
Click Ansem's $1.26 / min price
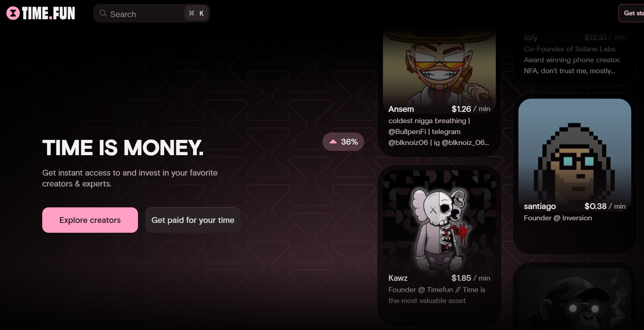click(x=471, y=109)
